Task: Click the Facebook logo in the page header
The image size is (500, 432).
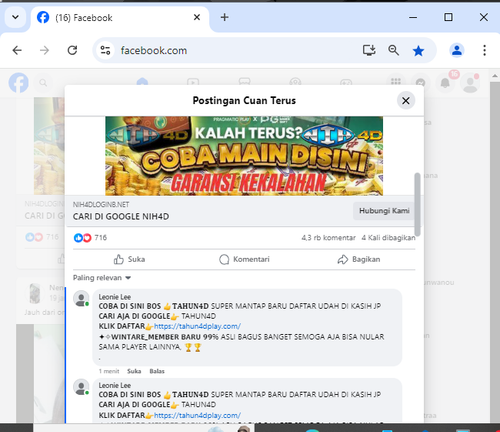Action: (18, 82)
